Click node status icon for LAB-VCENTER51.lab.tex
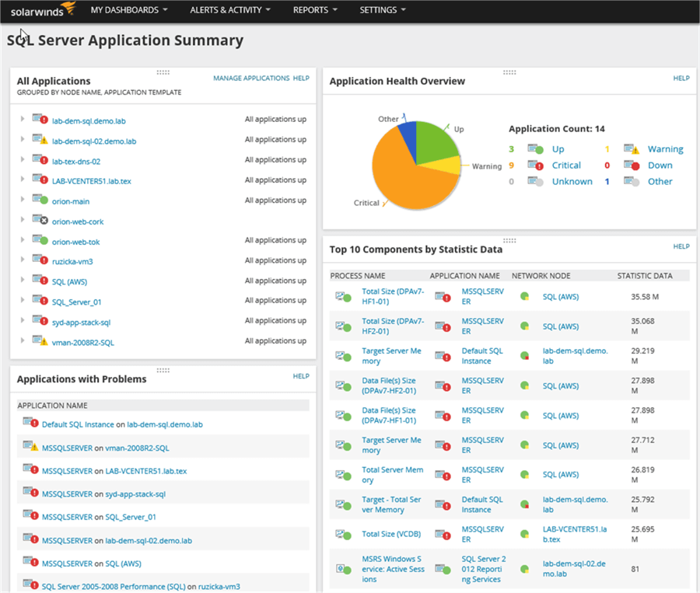 coord(524,534)
